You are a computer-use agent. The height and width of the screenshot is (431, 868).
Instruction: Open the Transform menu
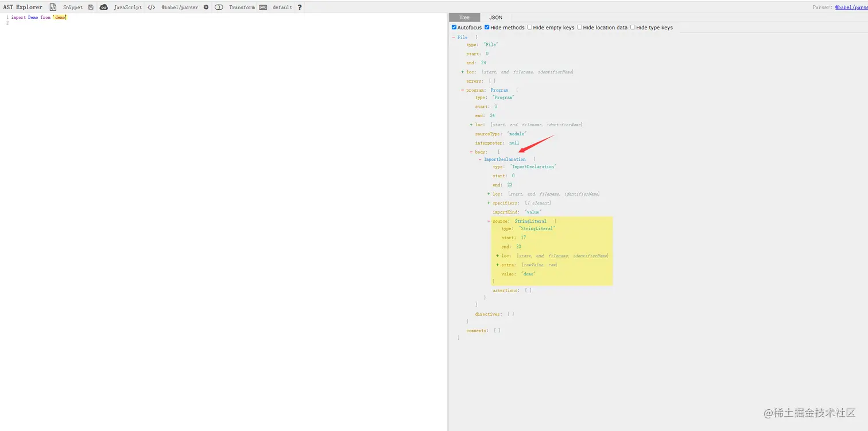tap(242, 7)
